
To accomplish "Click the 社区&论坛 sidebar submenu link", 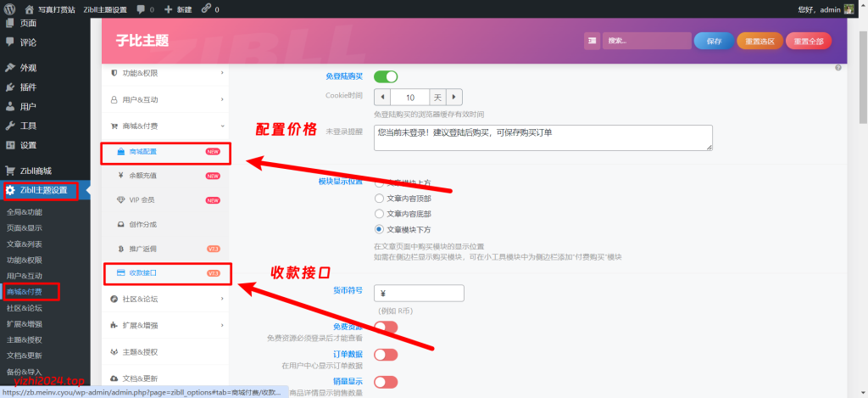I will coord(25,308).
